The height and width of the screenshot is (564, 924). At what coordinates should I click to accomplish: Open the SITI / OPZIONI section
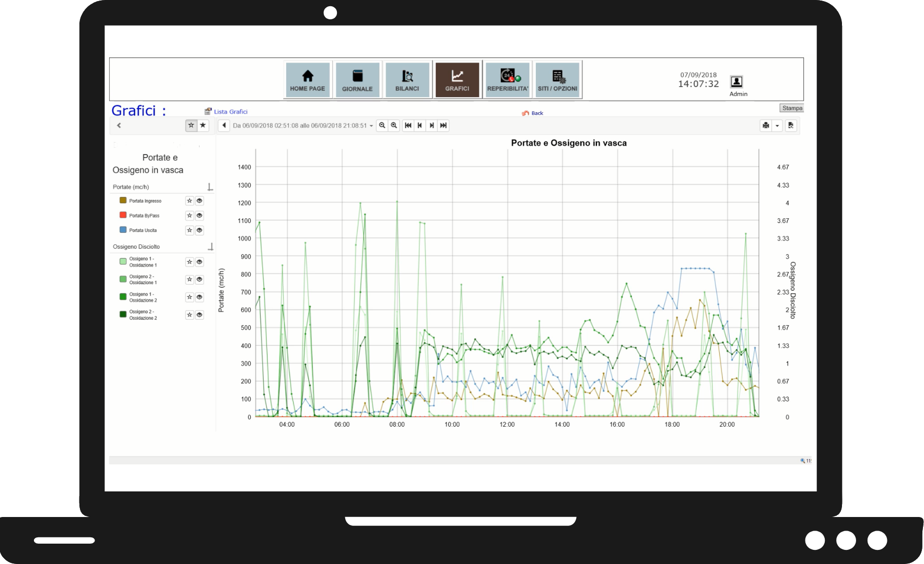pos(557,79)
